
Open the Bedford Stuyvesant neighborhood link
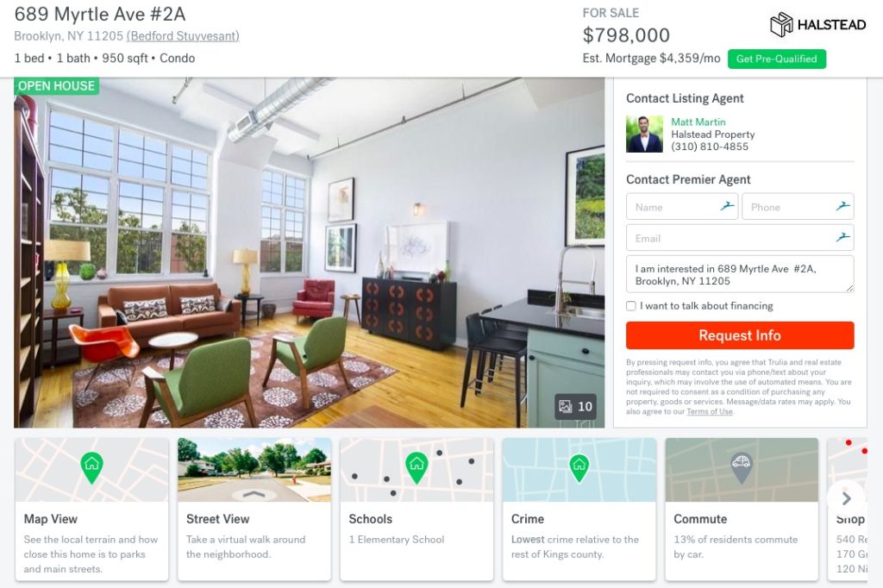pyautogui.click(x=183, y=36)
